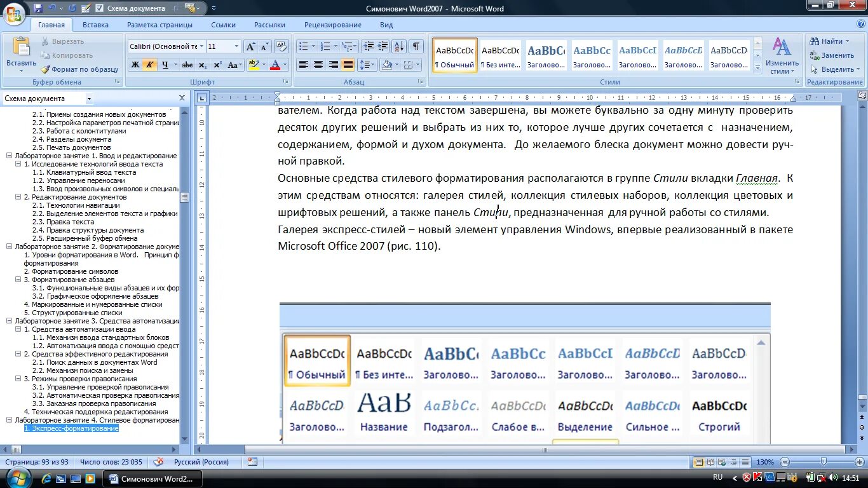Open the bulleted list dropdown arrow

click(313, 46)
